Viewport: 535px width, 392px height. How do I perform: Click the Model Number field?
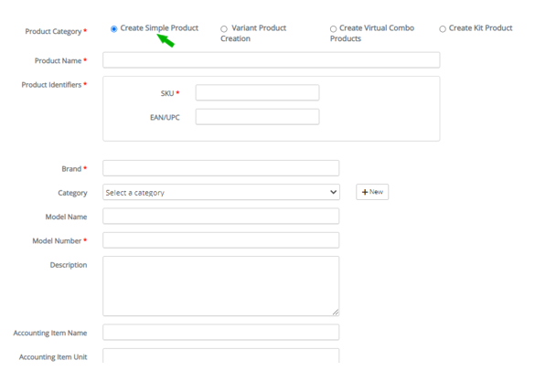tap(220, 240)
